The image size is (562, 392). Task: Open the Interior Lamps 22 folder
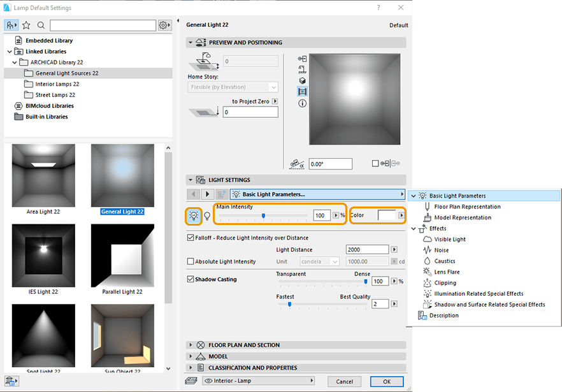[57, 84]
